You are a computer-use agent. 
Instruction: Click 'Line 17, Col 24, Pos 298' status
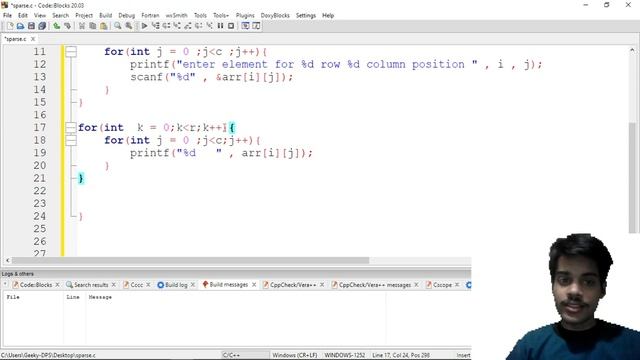(401, 355)
